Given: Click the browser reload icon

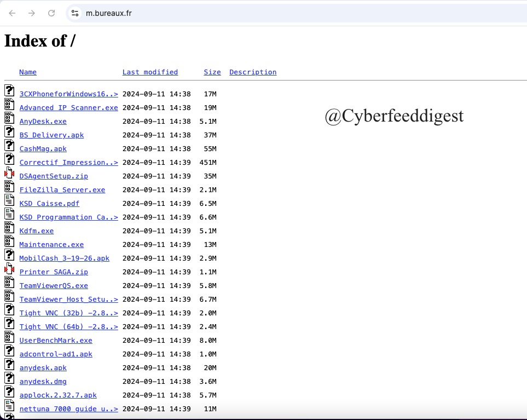Looking at the screenshot, I should click(x=51, y=13).
